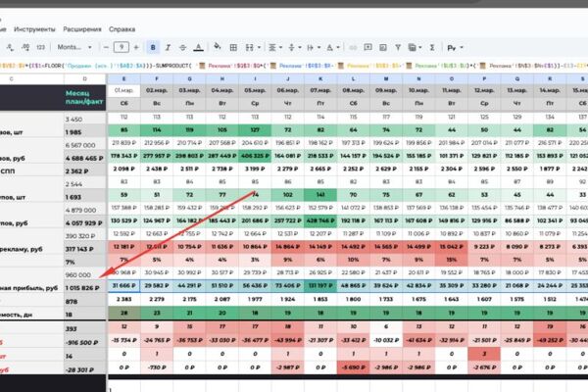Viewport: 588px width, 392px height.
Task: Click the plan cell '4 879 000'
Action: pos(84,210)
